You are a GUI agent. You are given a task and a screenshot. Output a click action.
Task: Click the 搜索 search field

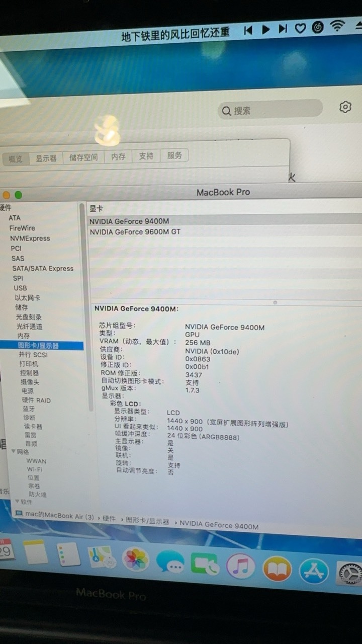pos(270,110)
